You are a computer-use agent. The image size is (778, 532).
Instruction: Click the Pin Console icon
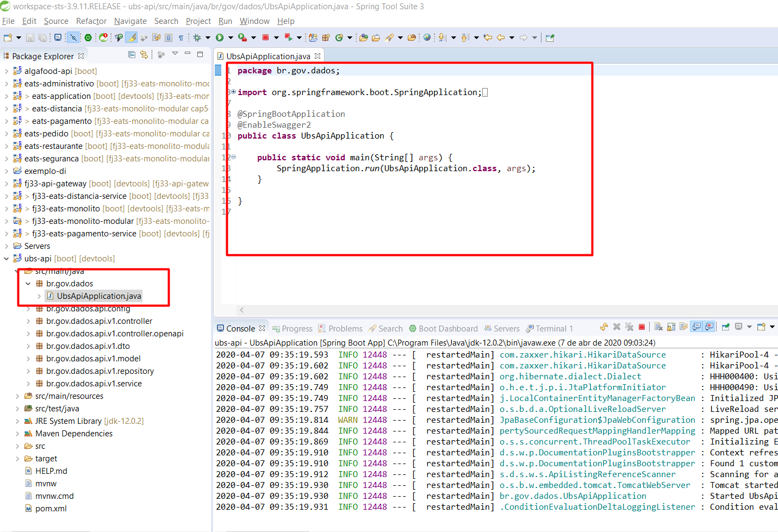coord(726,327)
